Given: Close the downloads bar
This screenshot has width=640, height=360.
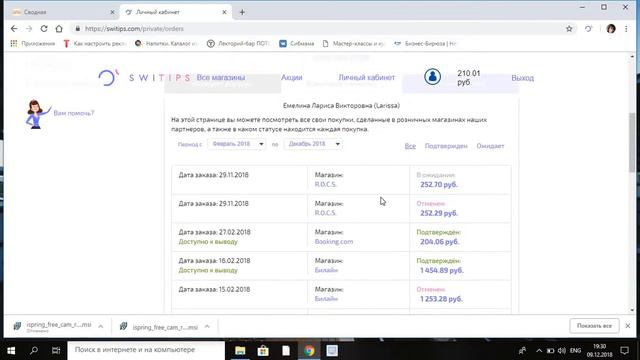Looking at the screenshot, I should (x=628, y=326).
